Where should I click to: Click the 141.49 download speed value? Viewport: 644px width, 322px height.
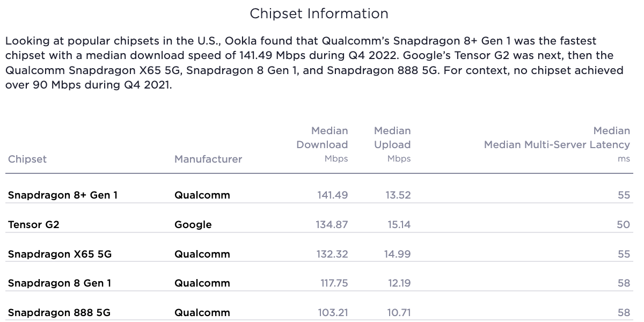tap(333, 195)
